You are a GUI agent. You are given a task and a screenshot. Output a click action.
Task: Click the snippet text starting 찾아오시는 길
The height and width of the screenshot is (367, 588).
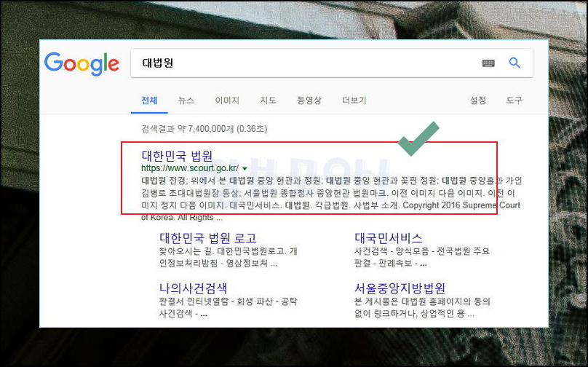click(x=228, y=258)
